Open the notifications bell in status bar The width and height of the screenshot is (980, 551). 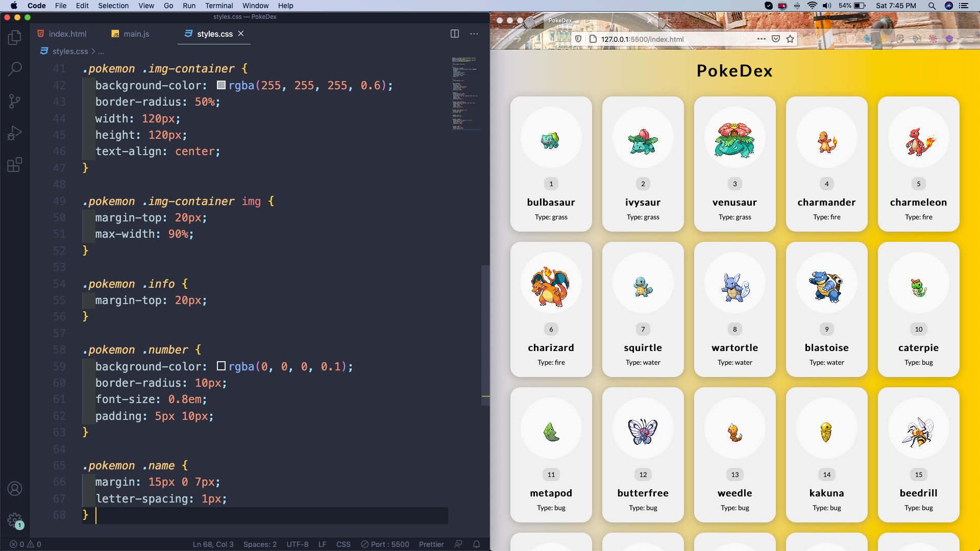click(476, 544)
